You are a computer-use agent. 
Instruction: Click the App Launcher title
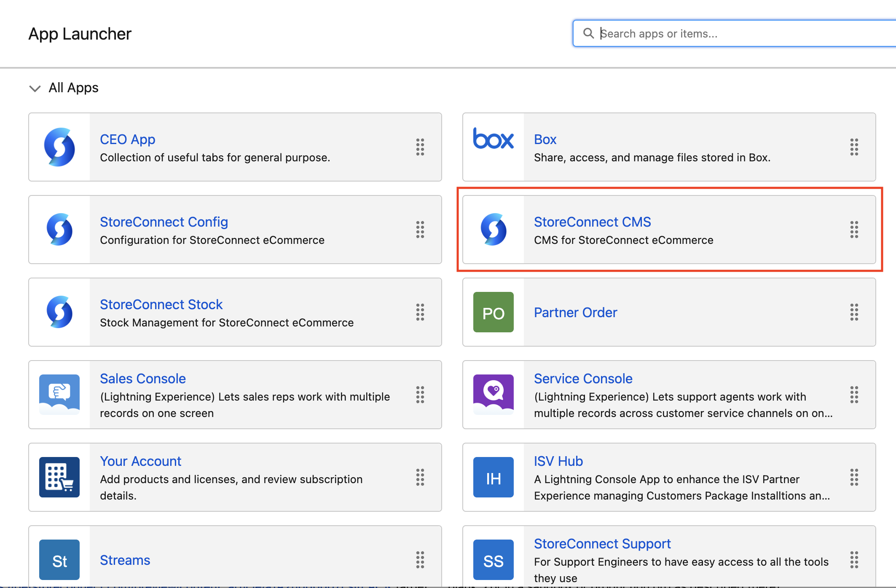click(80, 34)
